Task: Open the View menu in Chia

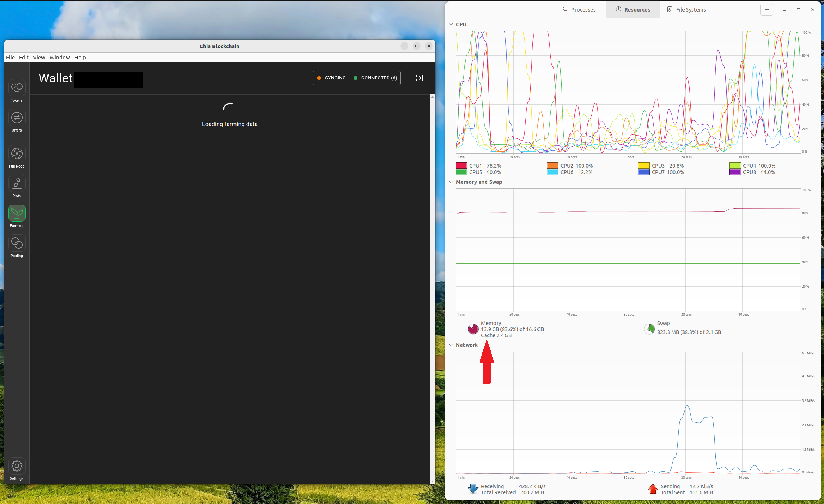Action: click(x=39, y=58)
